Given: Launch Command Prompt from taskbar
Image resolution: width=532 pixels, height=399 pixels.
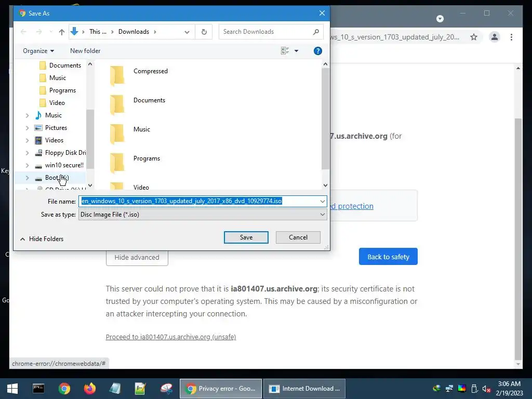Looking at the screenshot, I should point(38,389).
